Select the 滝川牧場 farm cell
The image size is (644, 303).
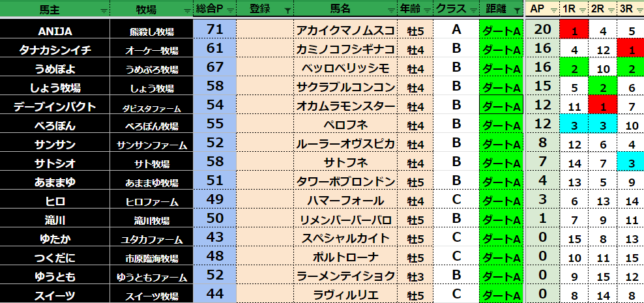tap(151, 220)
